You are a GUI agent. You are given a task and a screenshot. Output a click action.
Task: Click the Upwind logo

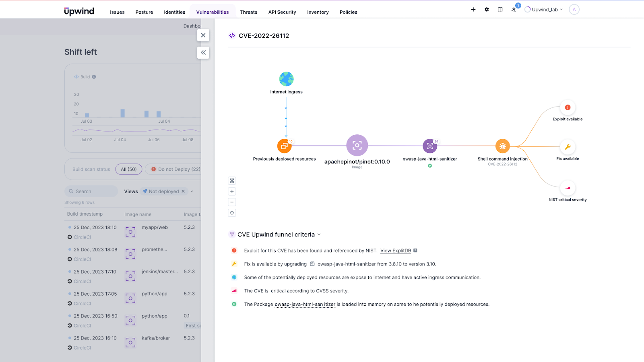79,11
